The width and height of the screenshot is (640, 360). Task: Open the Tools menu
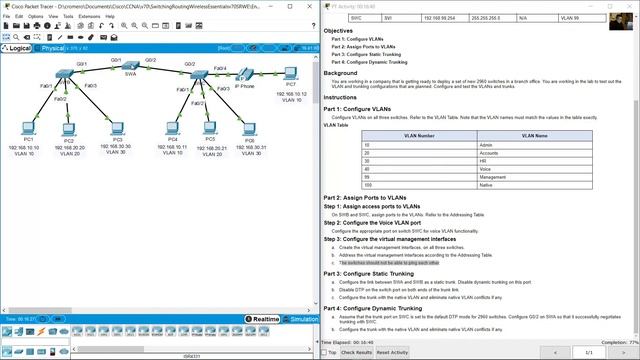tap(68, 16)
